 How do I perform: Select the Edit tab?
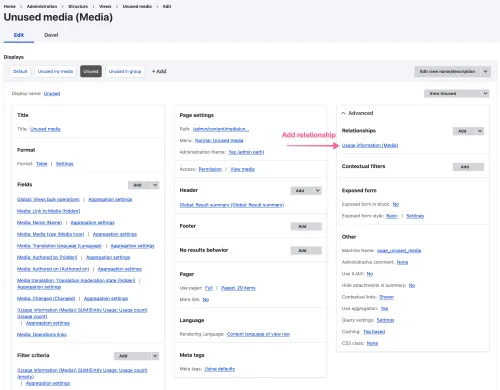tap(19, 35)
